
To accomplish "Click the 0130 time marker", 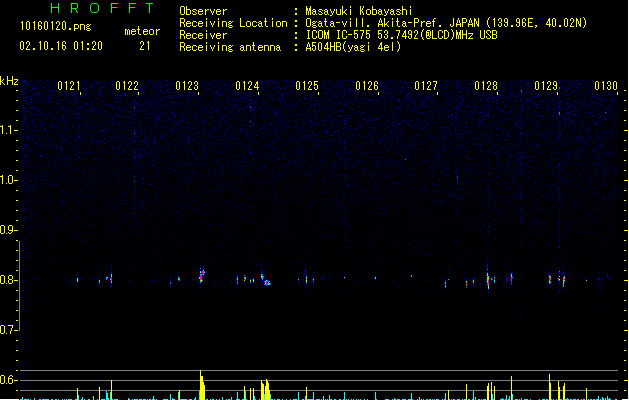I will (x=606, y=86).
